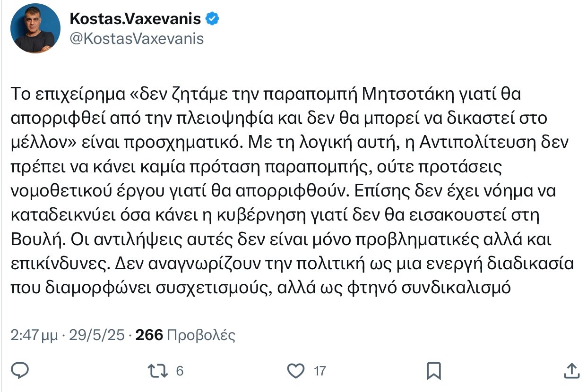
Task: Like the tweet with the heart icon
Action: [x=296, y=371]
